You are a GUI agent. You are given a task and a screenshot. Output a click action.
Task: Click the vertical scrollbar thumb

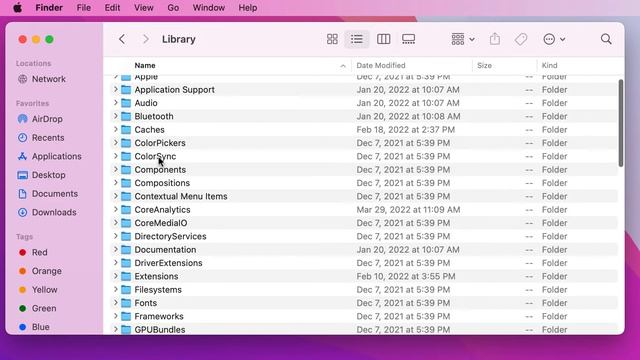(621, 123)
